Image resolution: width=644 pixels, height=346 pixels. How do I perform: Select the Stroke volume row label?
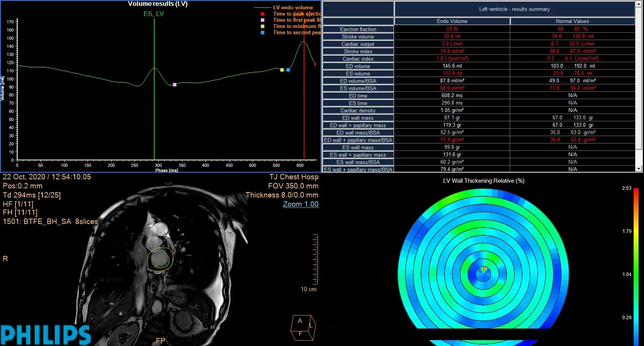click(x=358, y=37)
